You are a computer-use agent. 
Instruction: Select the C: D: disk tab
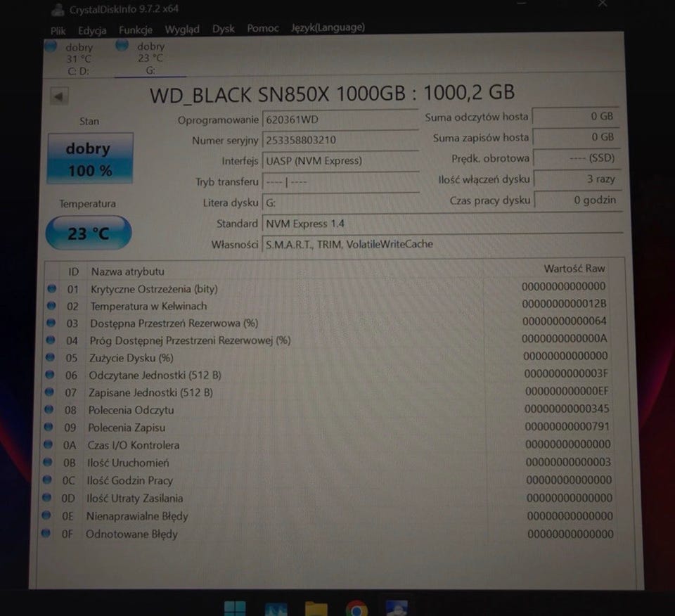tap(77, 59)
